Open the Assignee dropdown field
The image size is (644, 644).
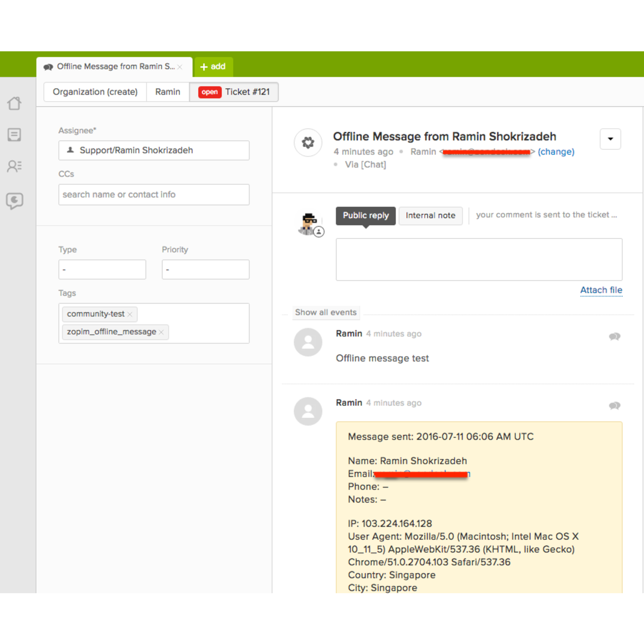tap(154, 150)
